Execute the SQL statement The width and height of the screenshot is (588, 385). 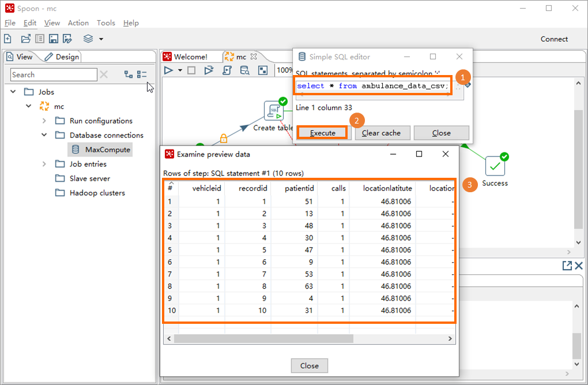click(x=322, y=132)
